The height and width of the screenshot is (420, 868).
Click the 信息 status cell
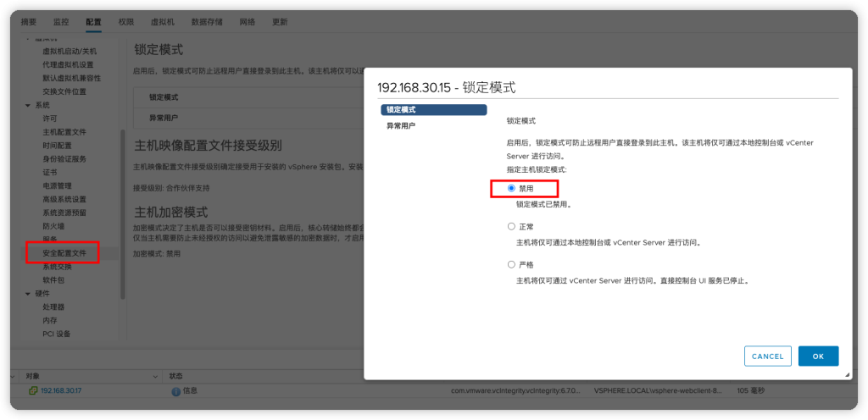[190, 390]
